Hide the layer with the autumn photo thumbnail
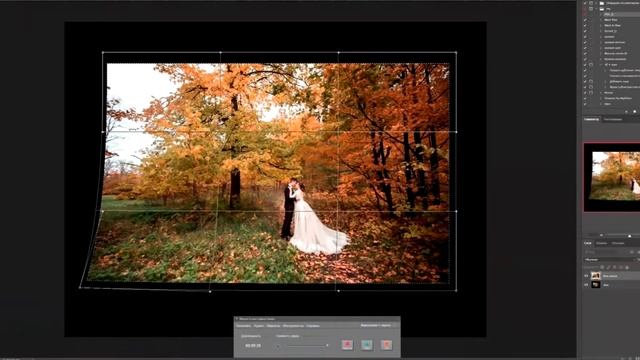This screenshot has height=360, width=640. [x=587, y=276]
